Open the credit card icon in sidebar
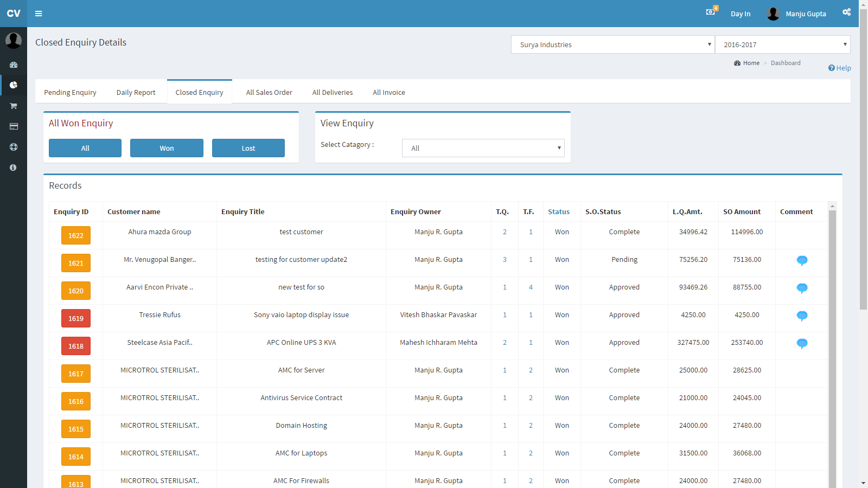Image resolution: width=868 pixels, height=488 pixels. (14, 126)
